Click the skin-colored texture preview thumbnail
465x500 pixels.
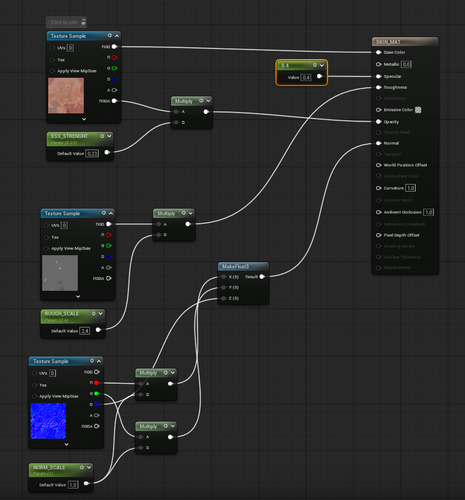point(66,95)
